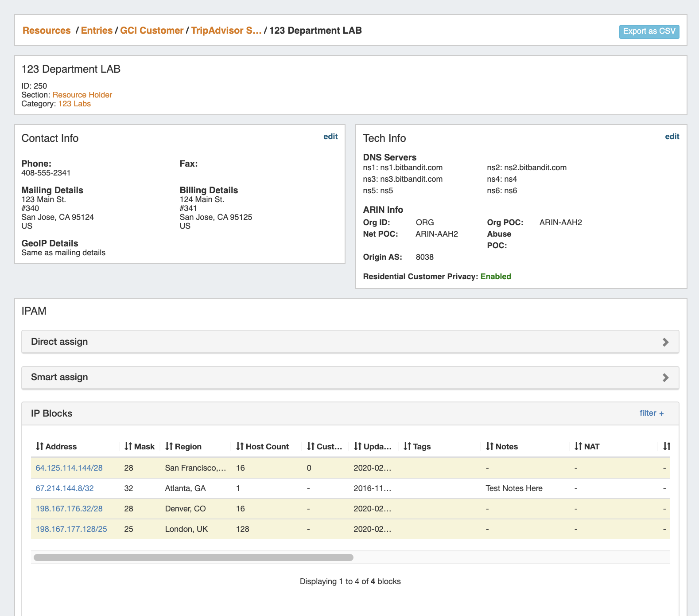This screenshot has width=699, height=616.
Task: Click the sort arrows next to Mask
Action: point(128,447)
